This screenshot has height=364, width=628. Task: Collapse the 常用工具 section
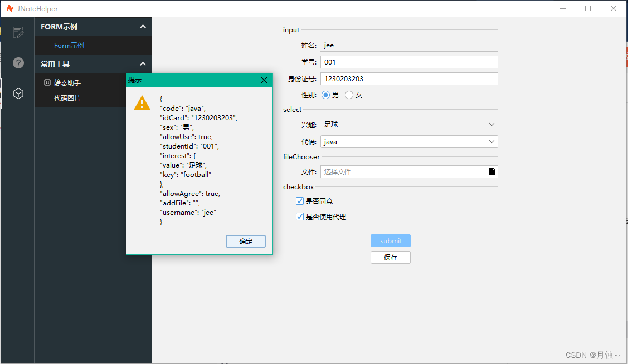point(143,64)
